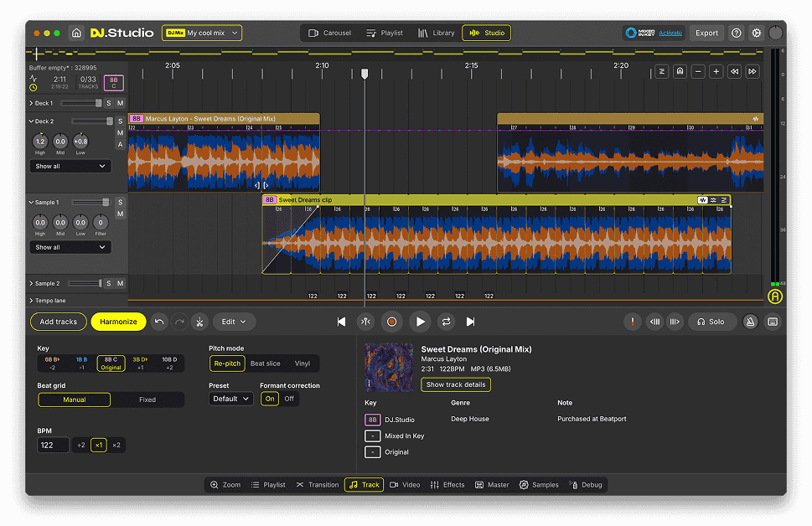The image size is (812, 526).
Task: Click the Export button
Action: coord(707,33)
